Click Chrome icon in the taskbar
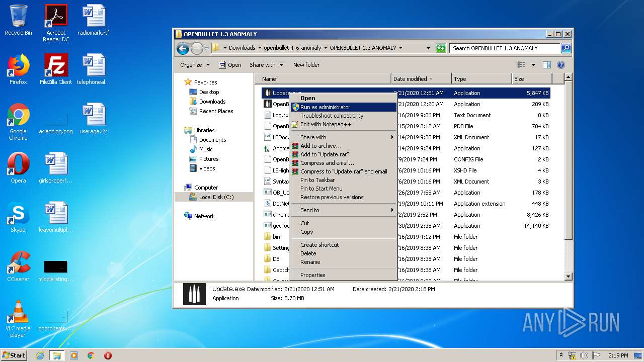644x362 pixels. 91,355
